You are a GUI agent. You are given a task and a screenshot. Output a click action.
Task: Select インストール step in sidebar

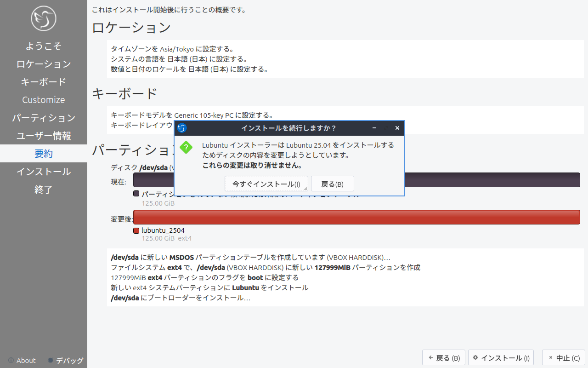pyautogui.click(x=44, y=172)
